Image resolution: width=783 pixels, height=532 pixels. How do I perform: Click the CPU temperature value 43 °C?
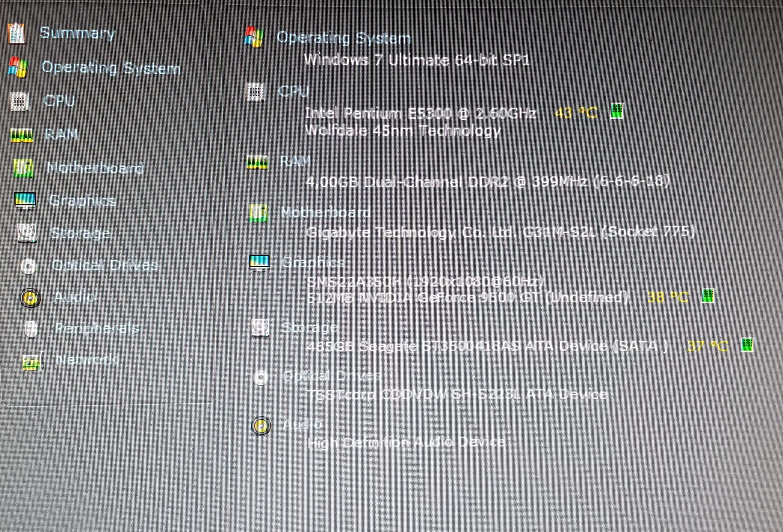pos(576,113)
